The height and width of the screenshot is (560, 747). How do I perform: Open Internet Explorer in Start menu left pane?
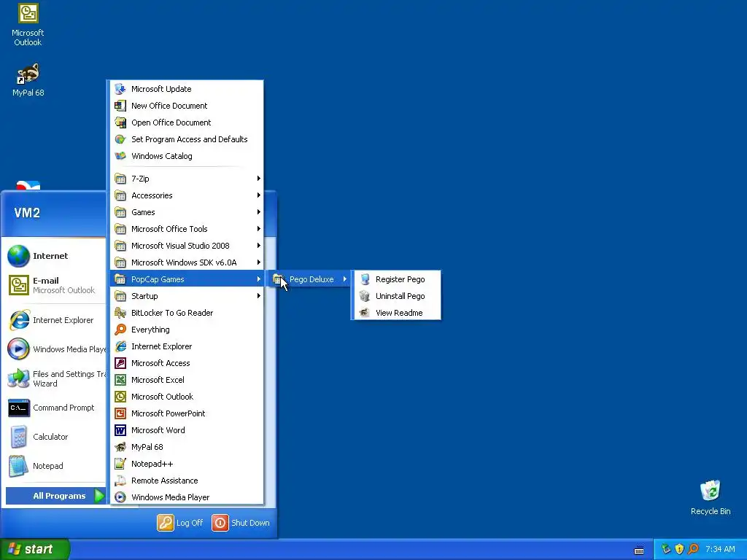[55, 320]
